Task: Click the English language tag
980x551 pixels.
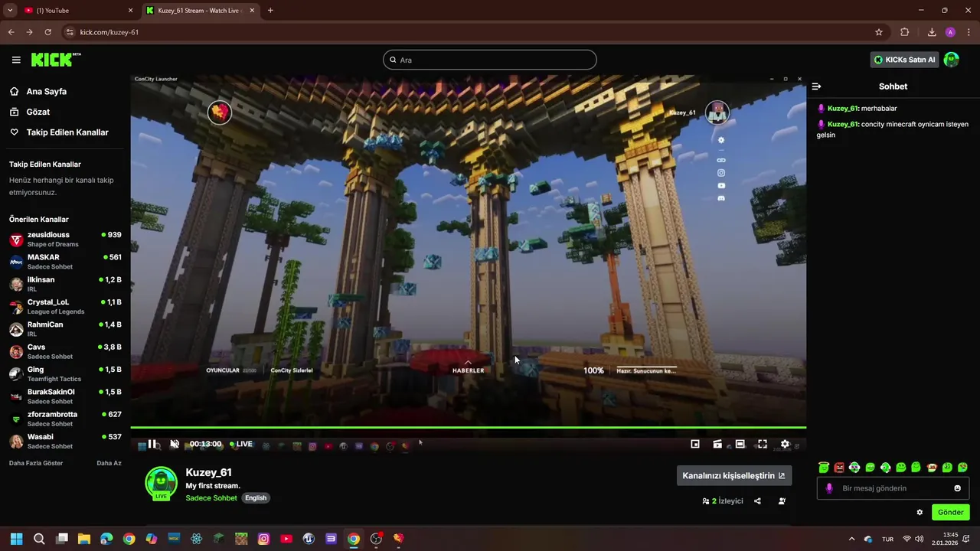Action: tap(256, 498)
